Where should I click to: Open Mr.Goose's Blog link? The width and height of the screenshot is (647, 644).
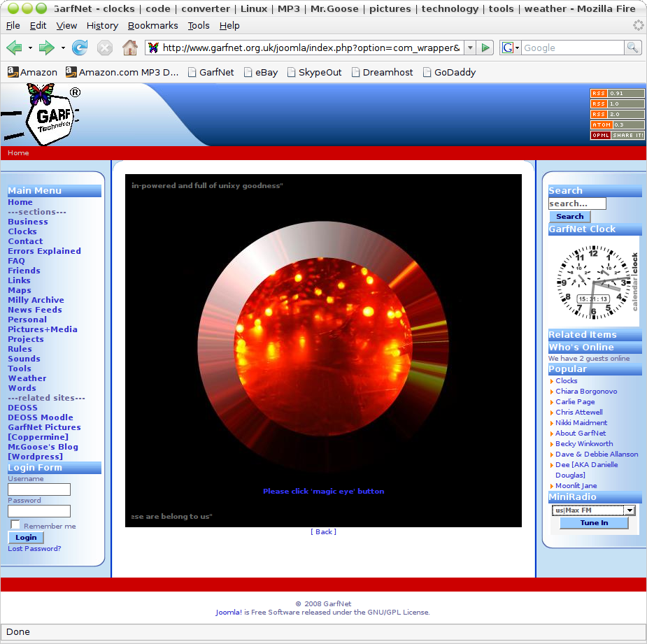click(43, 452)
